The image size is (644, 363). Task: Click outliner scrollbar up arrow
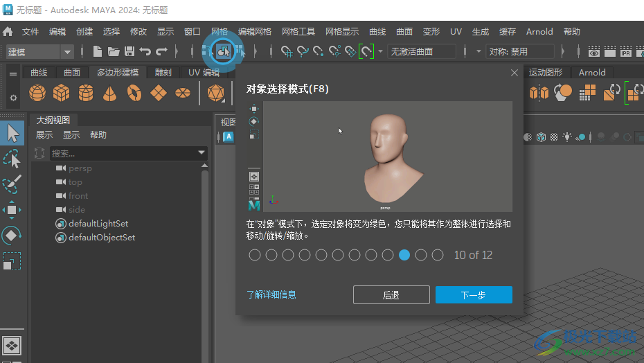[204, 166]
